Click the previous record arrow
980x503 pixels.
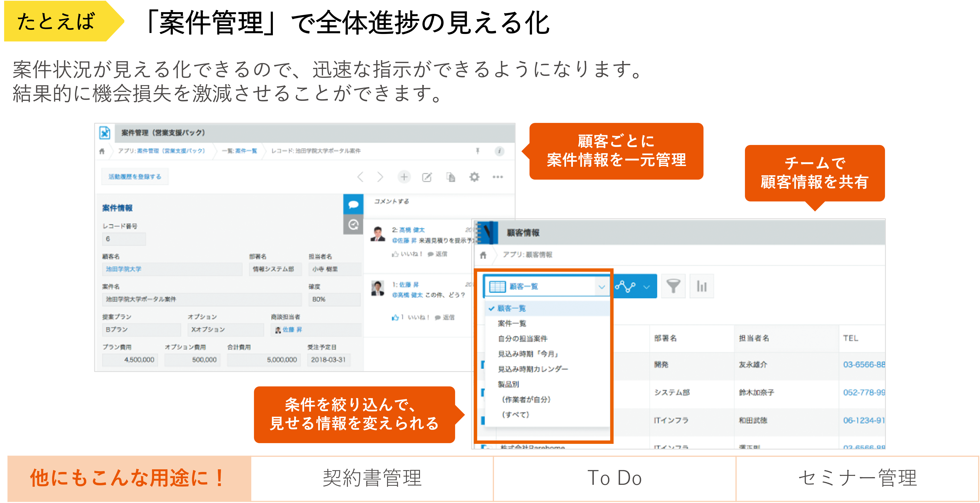pos(360,177)
